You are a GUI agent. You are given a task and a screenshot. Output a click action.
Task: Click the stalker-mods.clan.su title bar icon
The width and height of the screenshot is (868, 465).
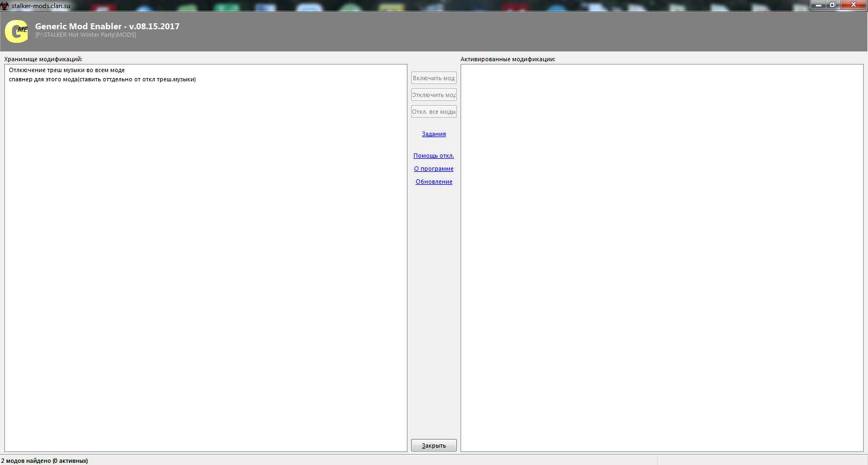click(5, 6)
